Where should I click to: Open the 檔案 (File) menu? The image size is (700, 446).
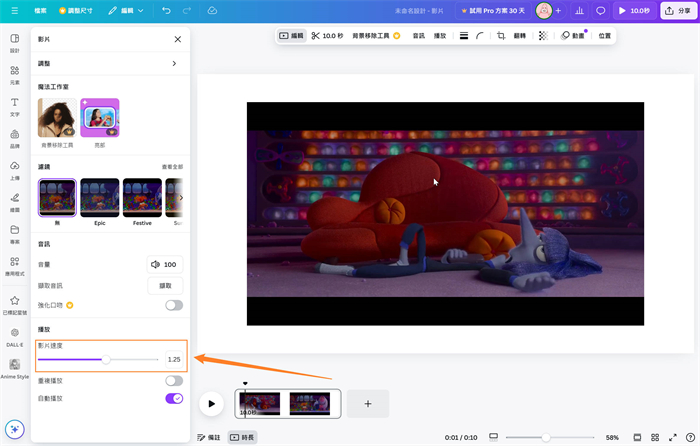[x=40, y=11]
